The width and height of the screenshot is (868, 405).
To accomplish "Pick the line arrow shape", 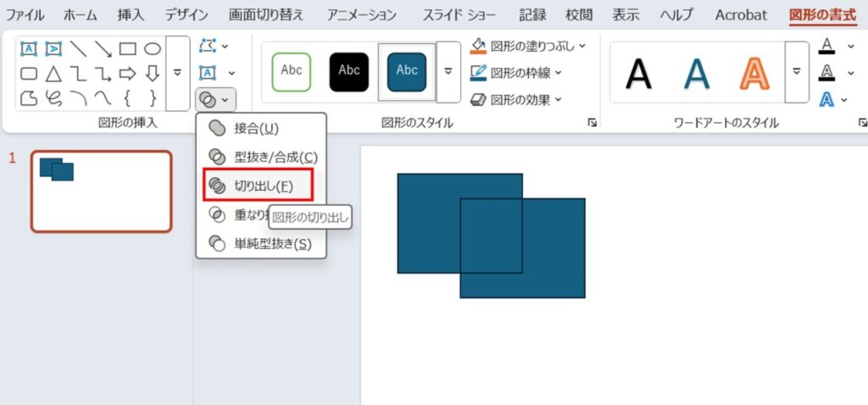I will [x=103, y=48].
